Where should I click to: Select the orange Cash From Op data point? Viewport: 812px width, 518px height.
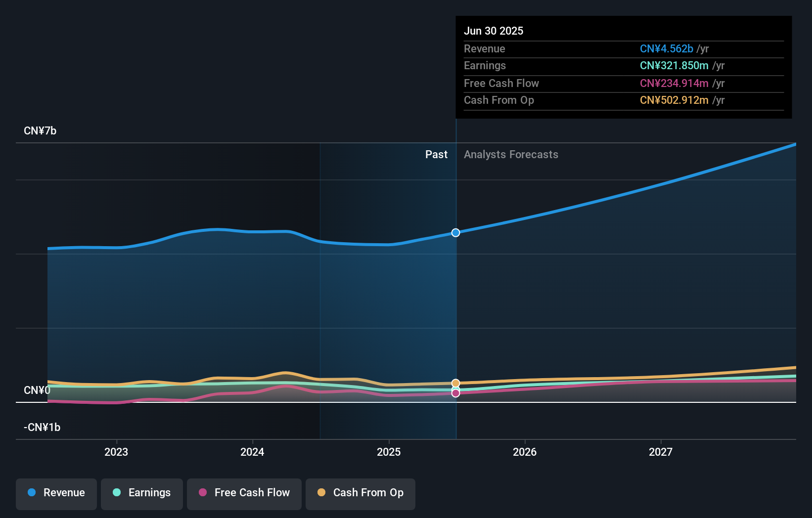click(x=455, y=383)
